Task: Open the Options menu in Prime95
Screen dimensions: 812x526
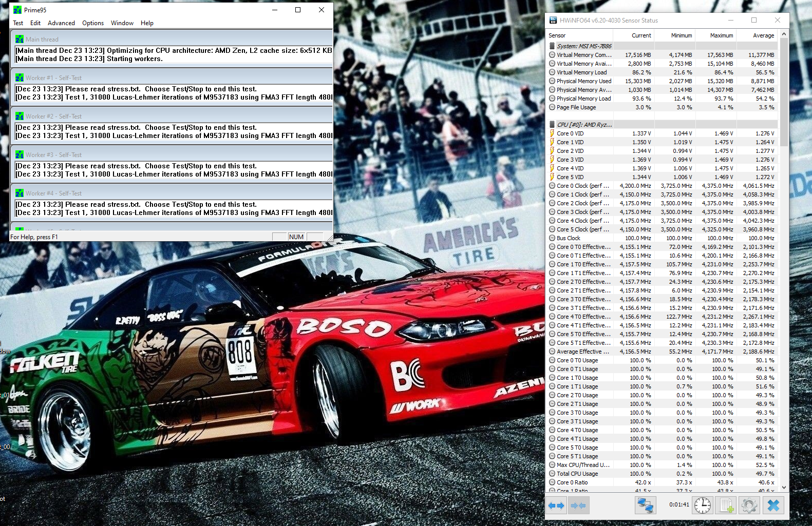Action: (x=93, y=23)
